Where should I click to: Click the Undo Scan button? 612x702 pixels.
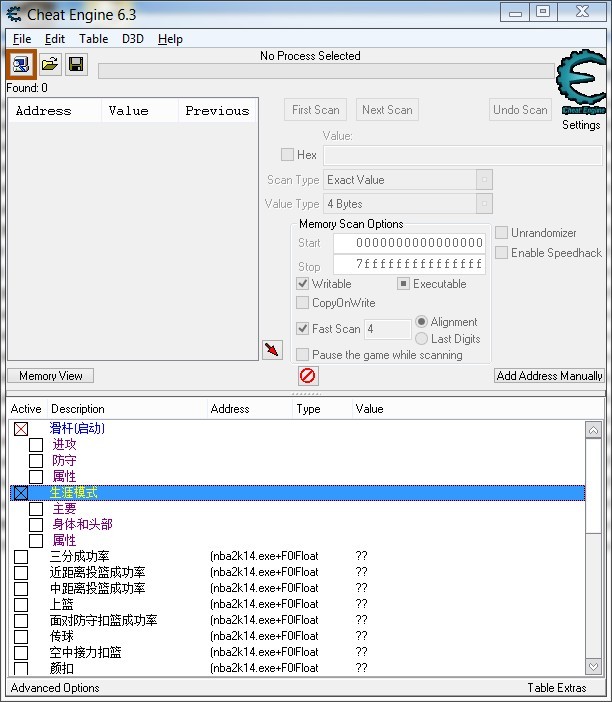520,110
